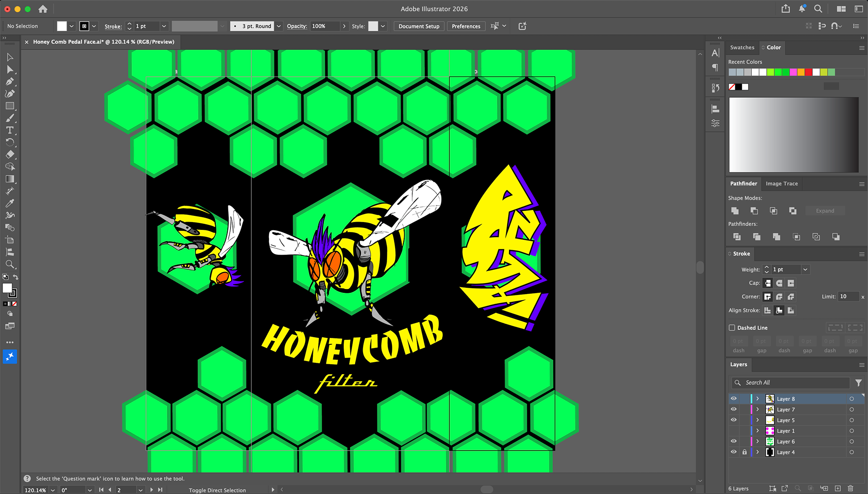Expand Layer 7 contents arrow

pyautogui.click(x=758, y=410)
